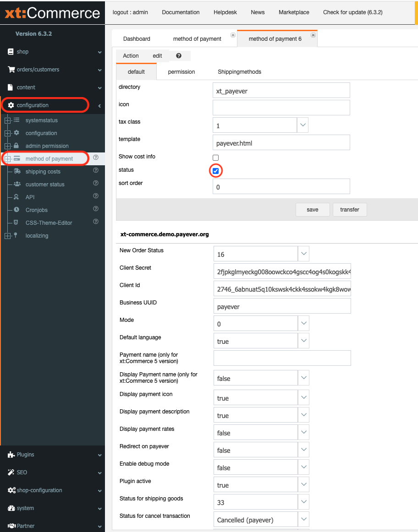Open the Helpdesk link

point(225,12)
